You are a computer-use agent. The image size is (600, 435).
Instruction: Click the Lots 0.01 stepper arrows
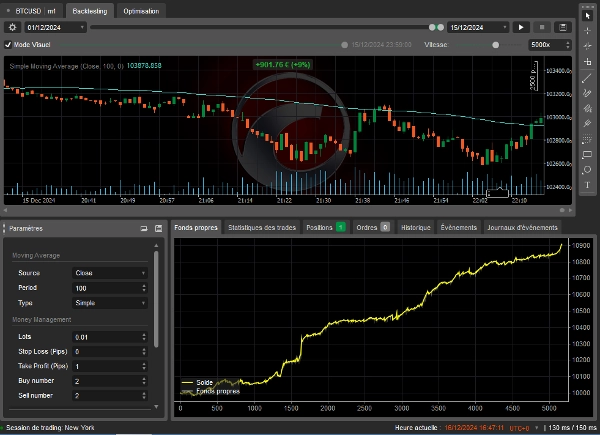pos(144,337)
